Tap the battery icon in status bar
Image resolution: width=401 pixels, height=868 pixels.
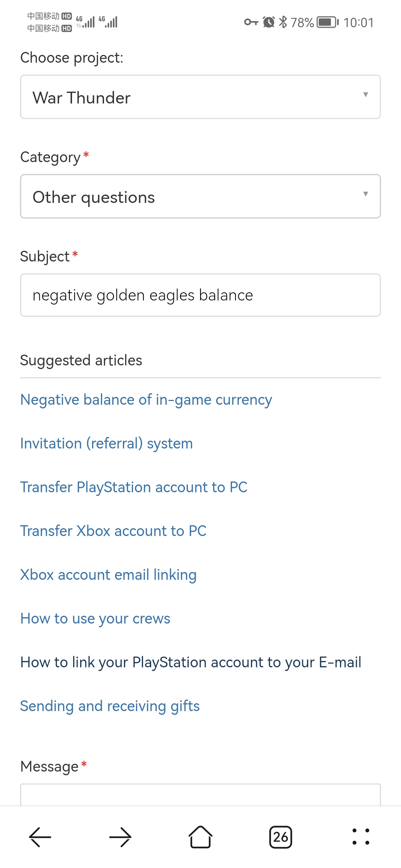pyautogui.click(x=327, y=22)
